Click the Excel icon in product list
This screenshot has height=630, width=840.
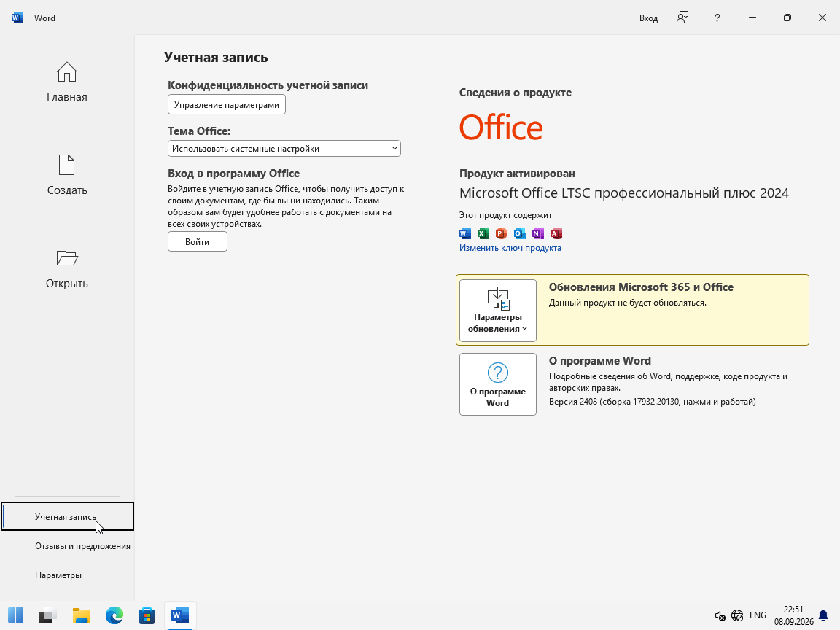483,233
